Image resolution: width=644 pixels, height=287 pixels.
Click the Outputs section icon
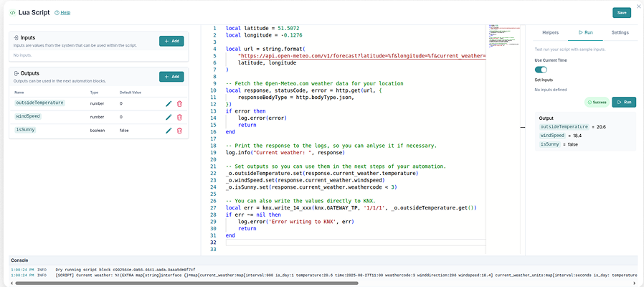[x=16, y=73]
